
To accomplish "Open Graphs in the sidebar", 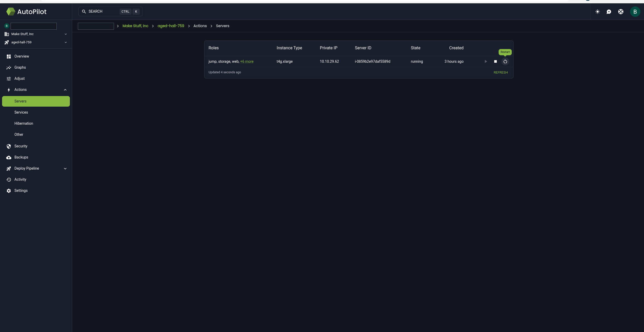I will point(36,67).
